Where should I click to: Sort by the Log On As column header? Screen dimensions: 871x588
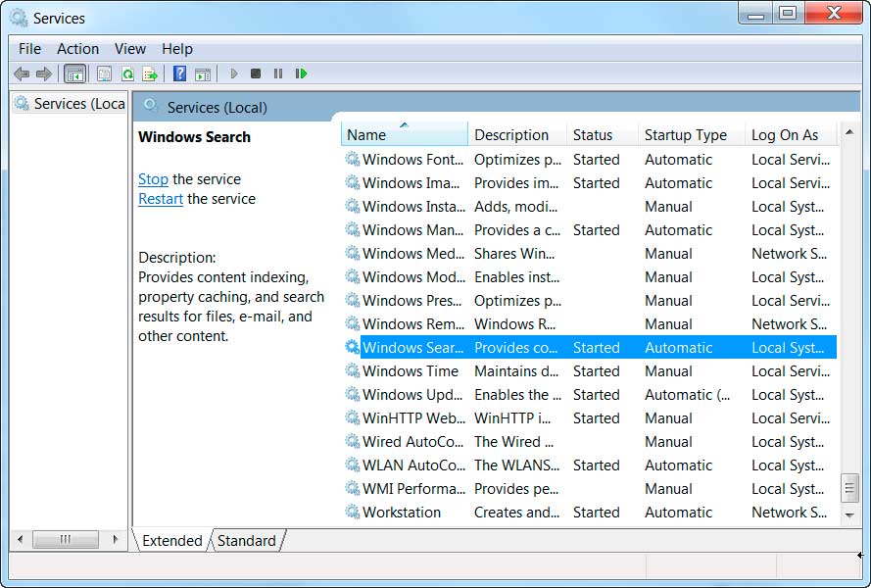tap(790, 134)
